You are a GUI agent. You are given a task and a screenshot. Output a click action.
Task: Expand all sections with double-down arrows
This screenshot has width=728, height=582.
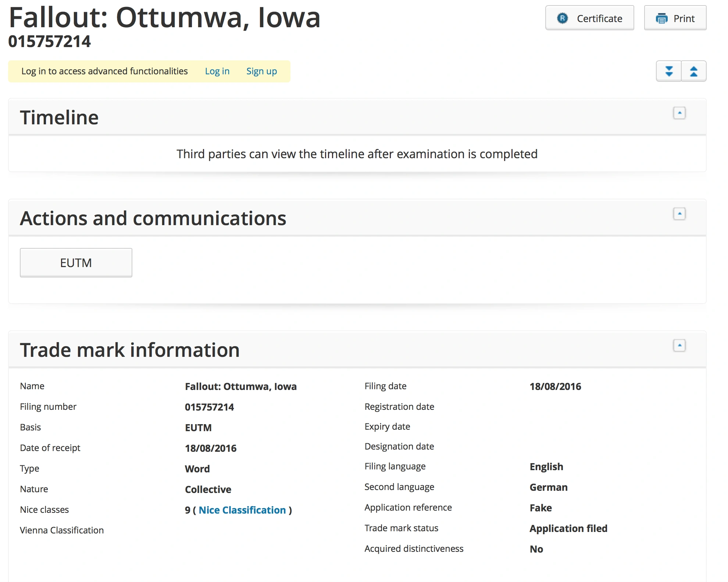(x=669, y=71)
